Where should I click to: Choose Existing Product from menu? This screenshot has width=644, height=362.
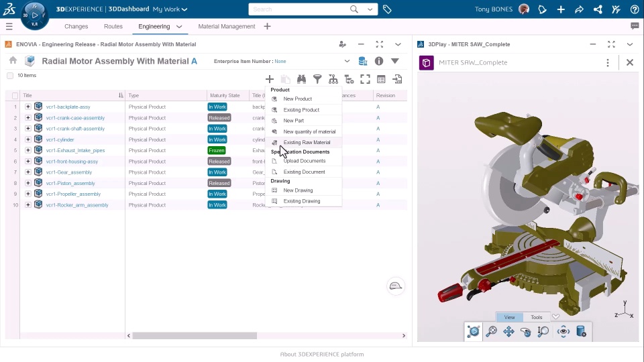point(303,110)
